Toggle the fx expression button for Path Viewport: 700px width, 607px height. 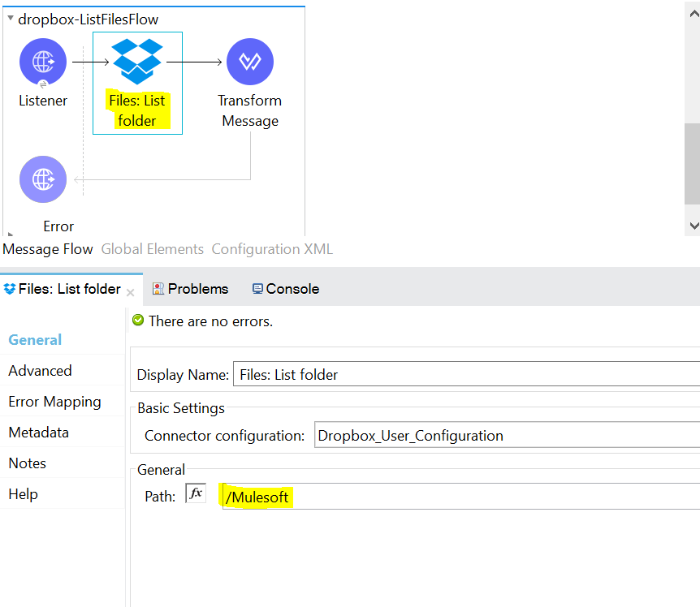196,493
